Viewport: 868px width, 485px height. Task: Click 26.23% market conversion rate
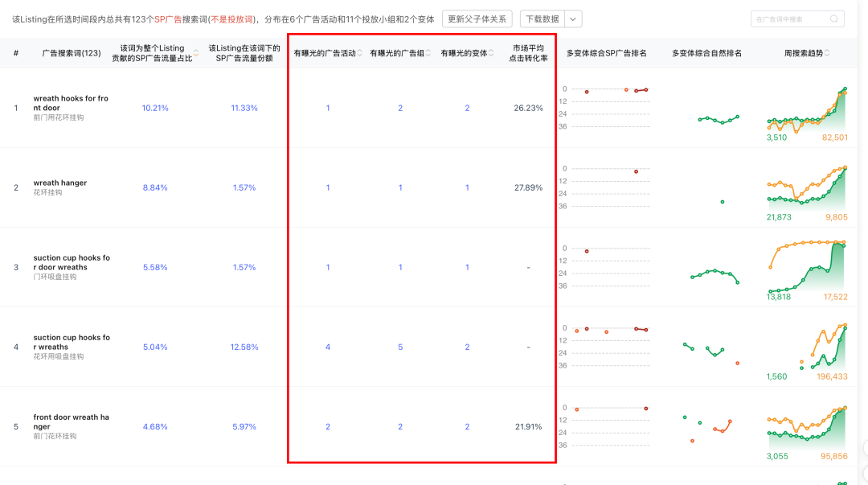(528, 108)
